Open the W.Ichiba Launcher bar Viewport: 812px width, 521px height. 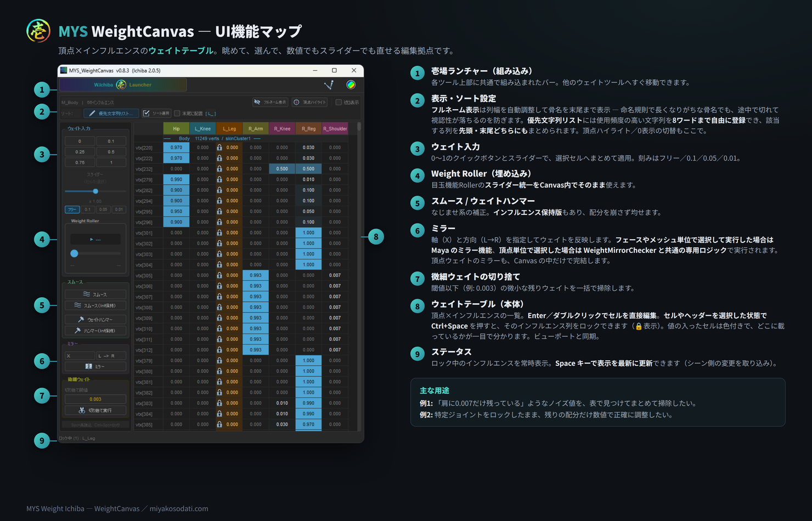[x=123, y=84]
